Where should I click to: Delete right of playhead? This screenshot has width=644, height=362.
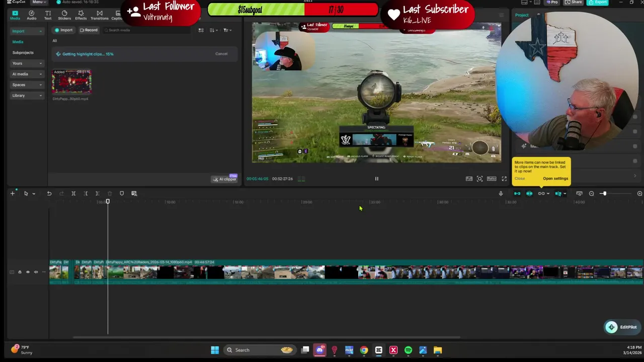coord(98,194)
